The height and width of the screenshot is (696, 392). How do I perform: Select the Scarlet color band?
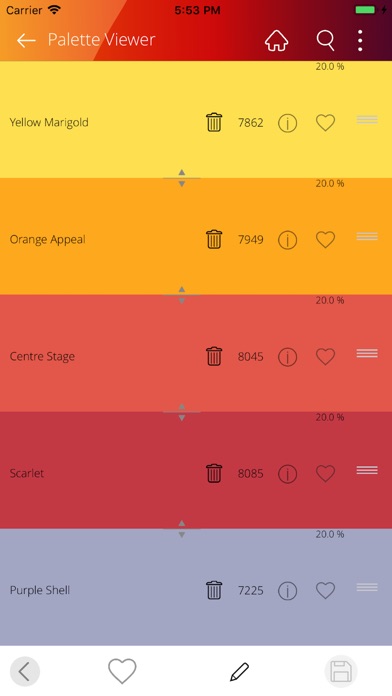click(196, 470)
